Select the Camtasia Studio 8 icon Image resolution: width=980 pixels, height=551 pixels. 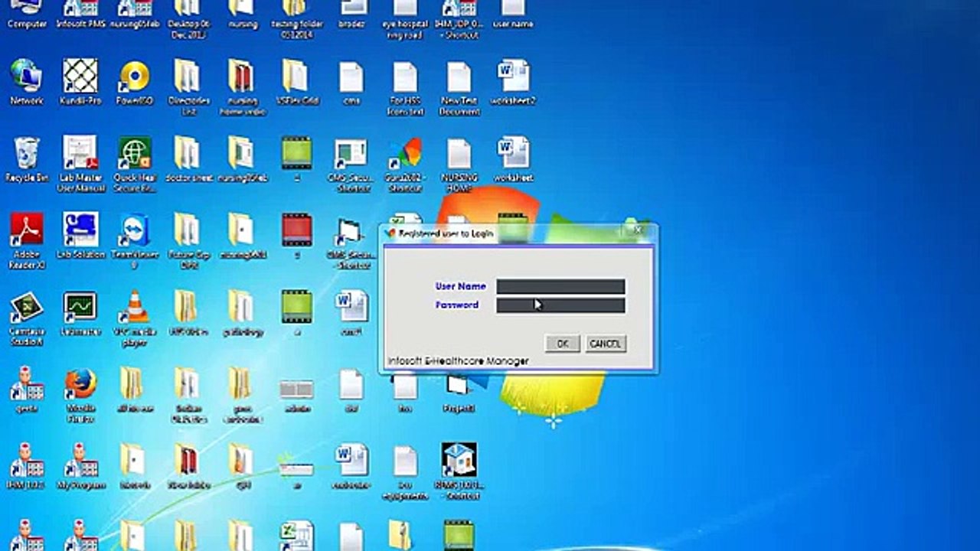(27, 318)
